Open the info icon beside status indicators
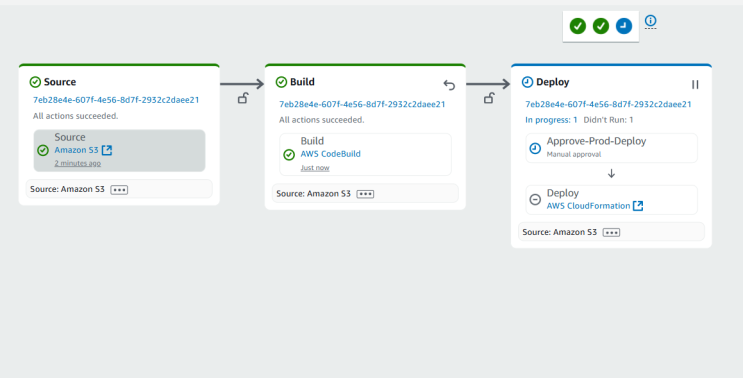The height and width of the screenshot is (378, 743). pyautogui.click(x=651, y=20)
